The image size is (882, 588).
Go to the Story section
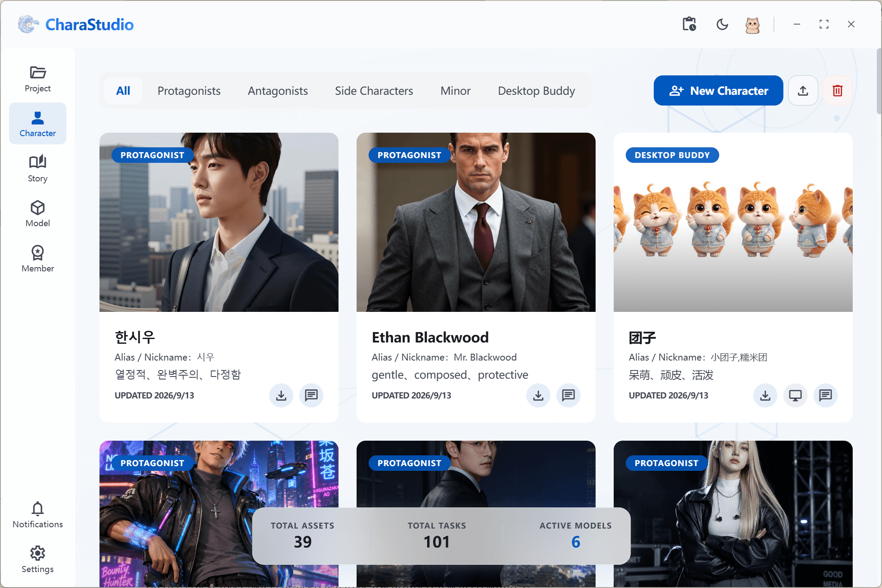(38, 169)
